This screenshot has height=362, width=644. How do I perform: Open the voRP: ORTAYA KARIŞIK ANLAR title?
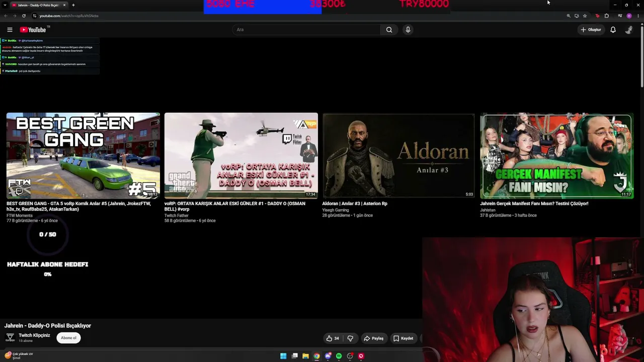(235, 206)
